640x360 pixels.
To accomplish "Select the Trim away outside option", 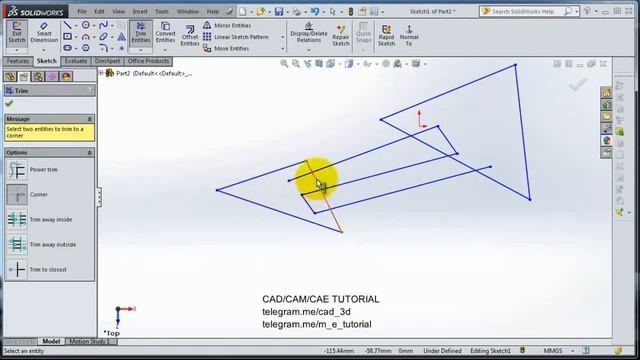I will click(x=42, y=244).
